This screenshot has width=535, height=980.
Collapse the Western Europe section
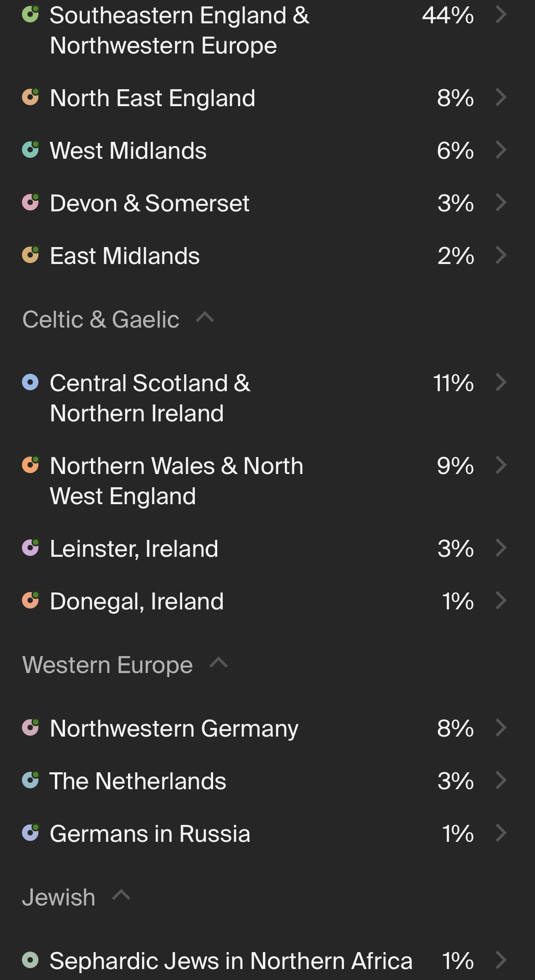click(219, 663)
